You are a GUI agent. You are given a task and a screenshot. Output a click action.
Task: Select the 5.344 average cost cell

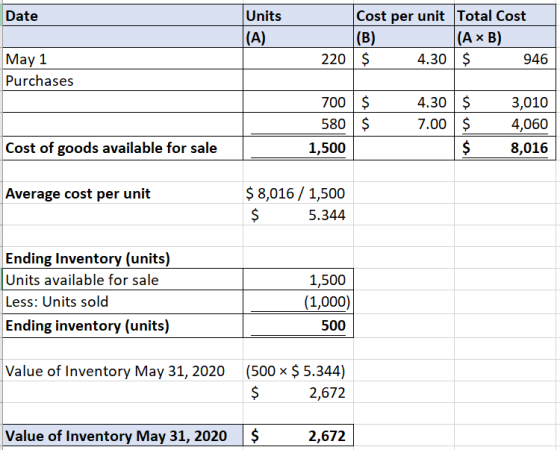pyautogui.click(x=298, y=215)
